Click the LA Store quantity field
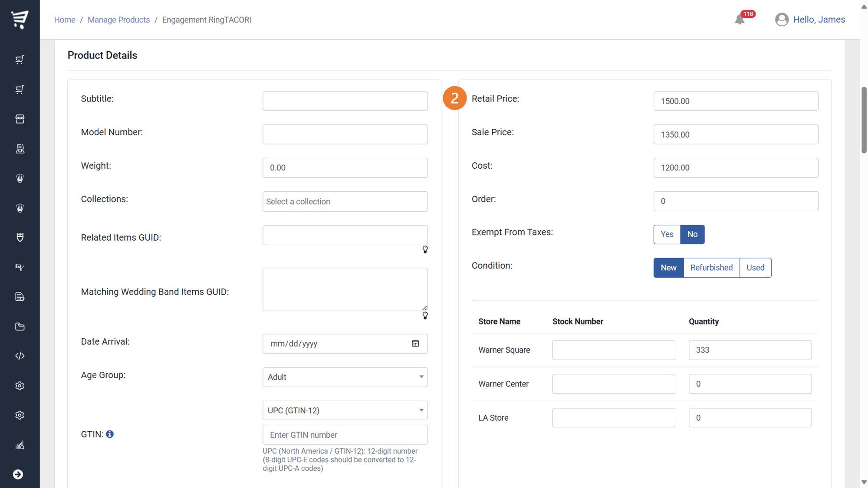Image resolution: width=868 pixels, height=488 pixels. pyautogui.click(x=750, y=418)
